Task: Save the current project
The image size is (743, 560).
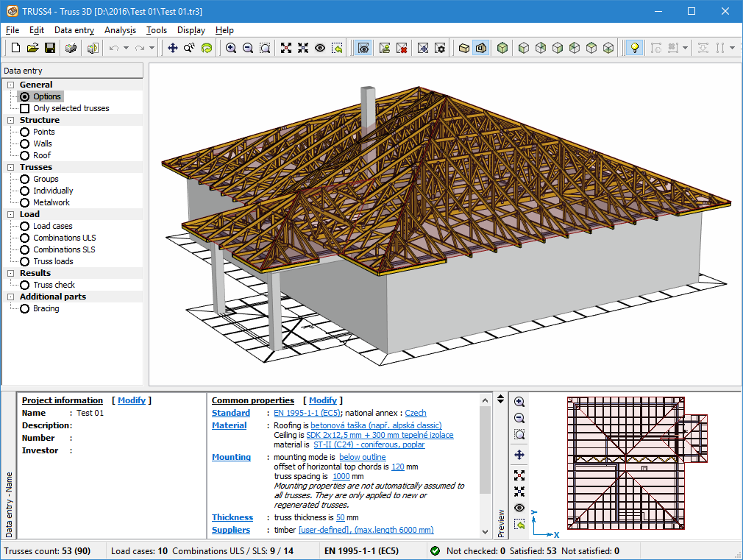Action: click(49, 47)
